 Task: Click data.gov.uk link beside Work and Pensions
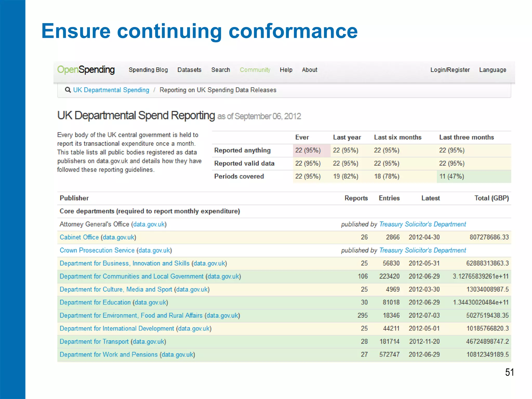click(178, 354)
